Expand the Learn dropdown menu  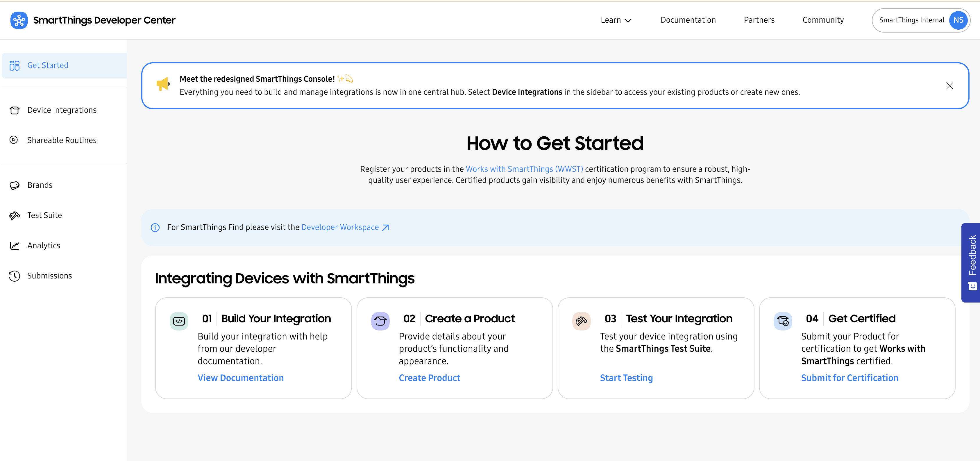(x=616, y=20)
